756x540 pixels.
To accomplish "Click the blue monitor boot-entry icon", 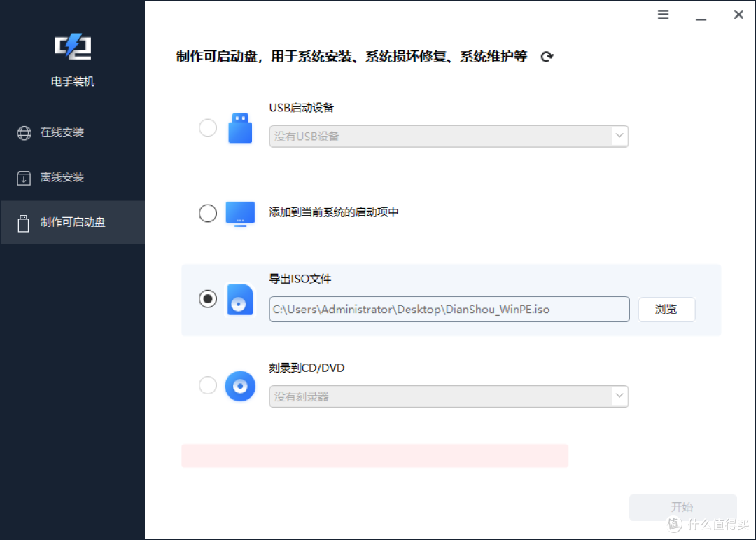I will tap(240, 214).
